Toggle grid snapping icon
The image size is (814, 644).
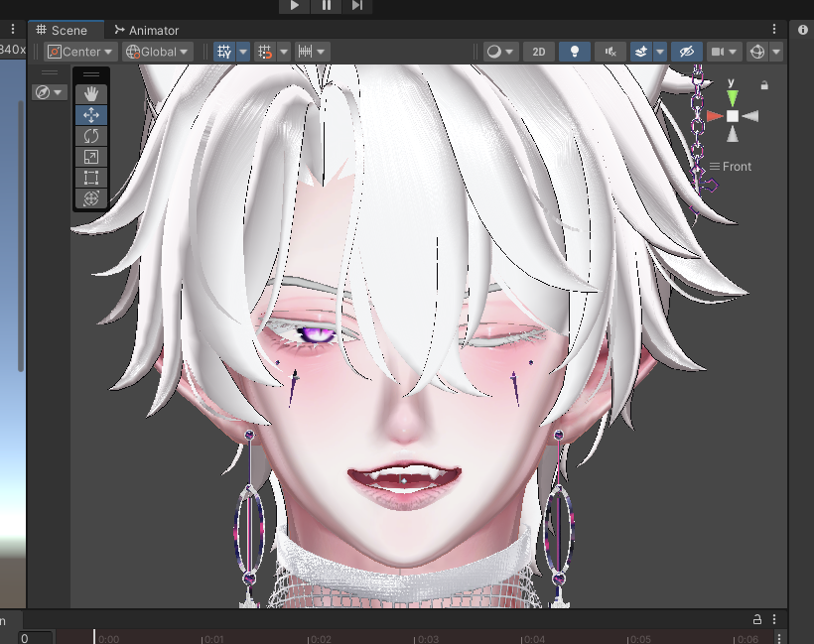pyautogui.click(x=265, y=52)
